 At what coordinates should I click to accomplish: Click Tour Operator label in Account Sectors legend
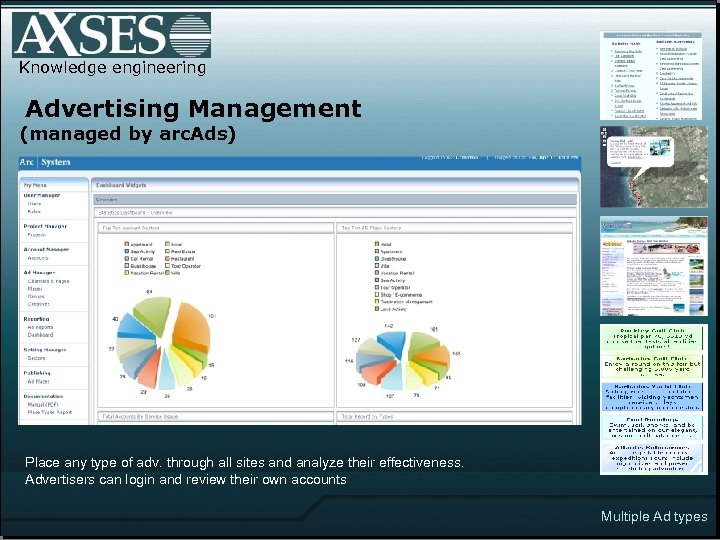186,266
